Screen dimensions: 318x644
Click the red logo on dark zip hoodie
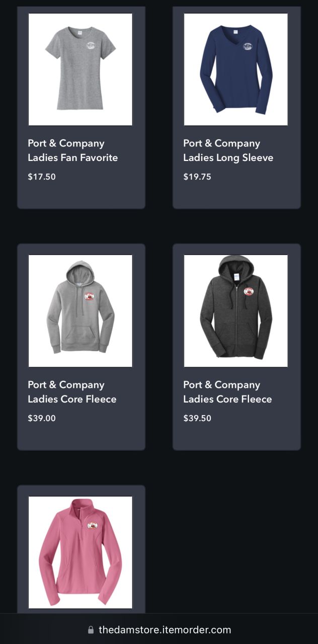point(249,292)
